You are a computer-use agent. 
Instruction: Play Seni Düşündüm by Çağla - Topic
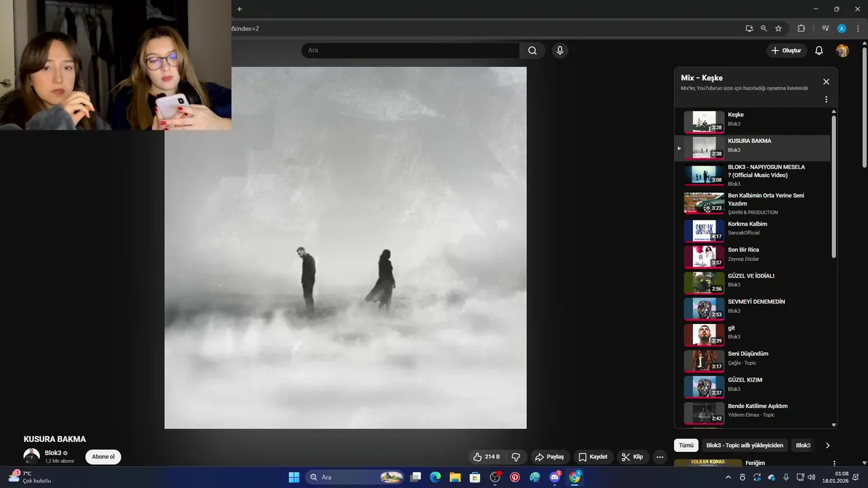[x=753, y=361]
